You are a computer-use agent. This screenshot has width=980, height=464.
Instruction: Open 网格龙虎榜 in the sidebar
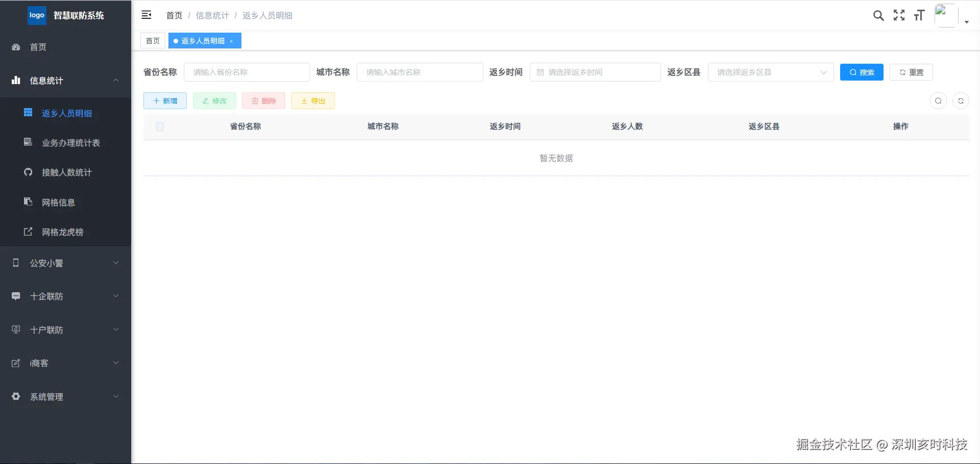coord(65,232)
